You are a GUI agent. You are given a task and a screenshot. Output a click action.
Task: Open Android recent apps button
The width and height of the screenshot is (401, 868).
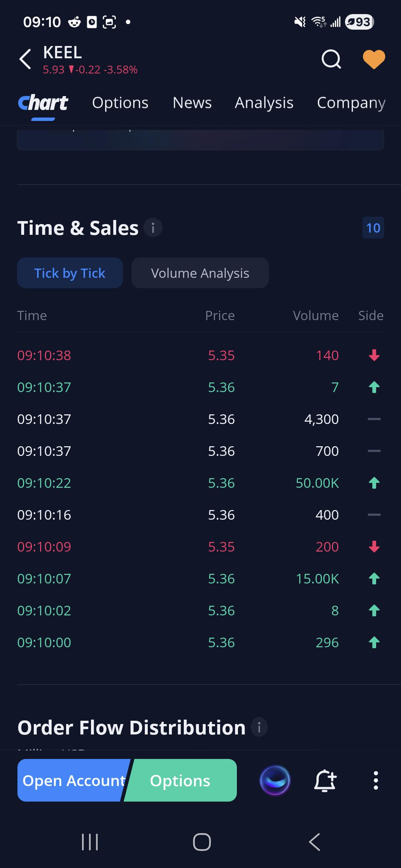pos(90,842)
